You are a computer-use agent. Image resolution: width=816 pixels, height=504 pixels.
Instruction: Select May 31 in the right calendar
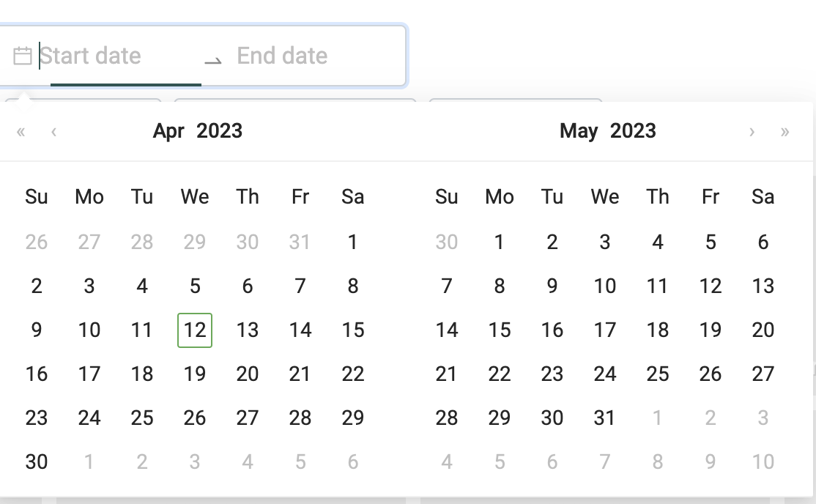point(605,418)
